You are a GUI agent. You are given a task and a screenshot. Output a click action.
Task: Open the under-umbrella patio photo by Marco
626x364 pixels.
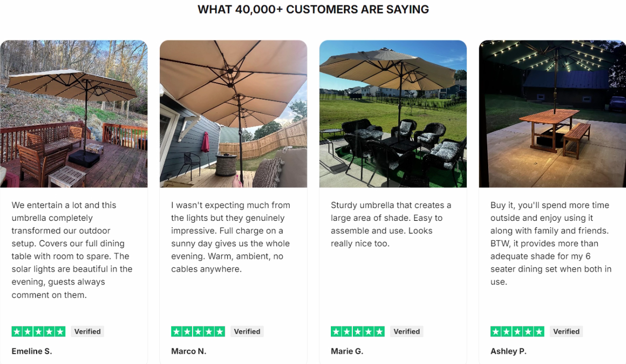tap(234, 114)
